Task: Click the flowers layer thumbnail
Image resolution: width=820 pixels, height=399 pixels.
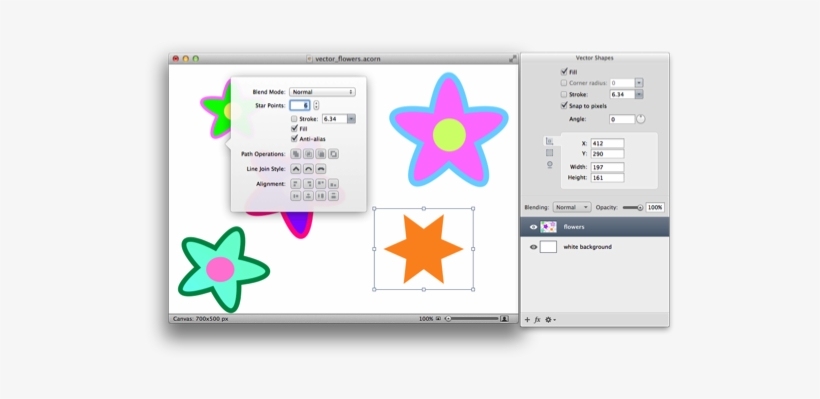Action: [x=548, y=227]
